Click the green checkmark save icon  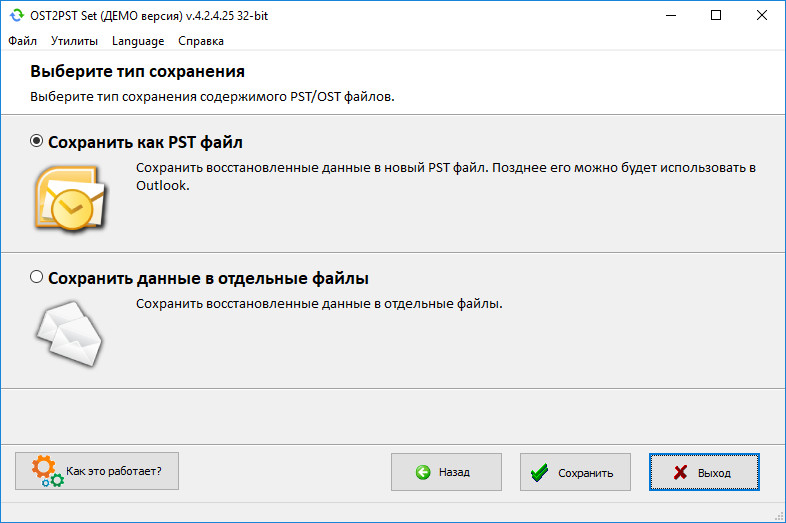pos(539,472)
